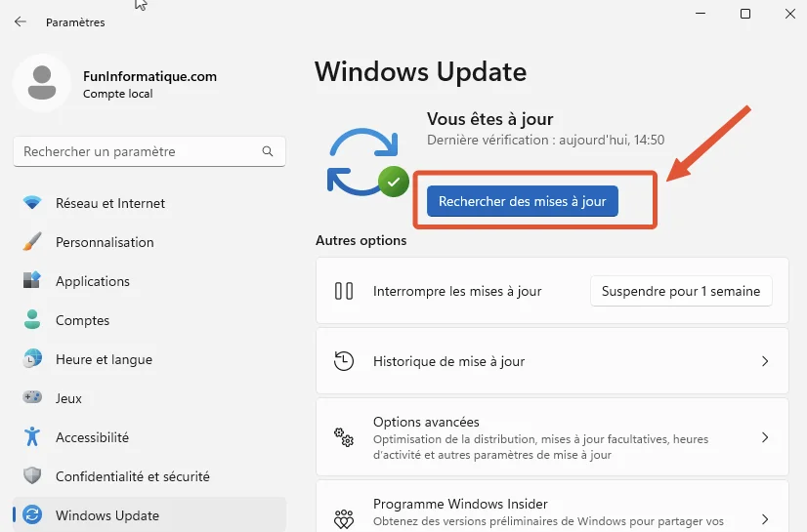Focus the Rechercher un paramètre field

[149, 151]
